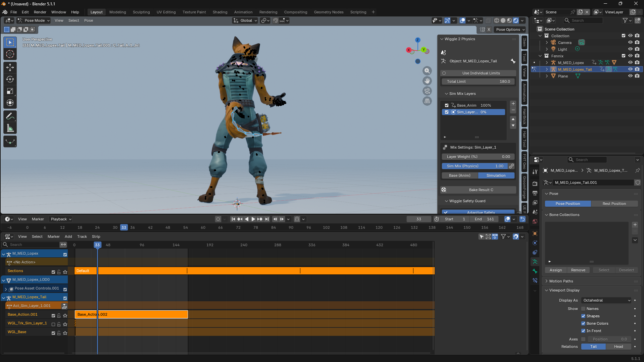The width and height of the screenshot is (644, 362).
Task: Hide the Plane object in viewport
Action: tap(630, 76)
